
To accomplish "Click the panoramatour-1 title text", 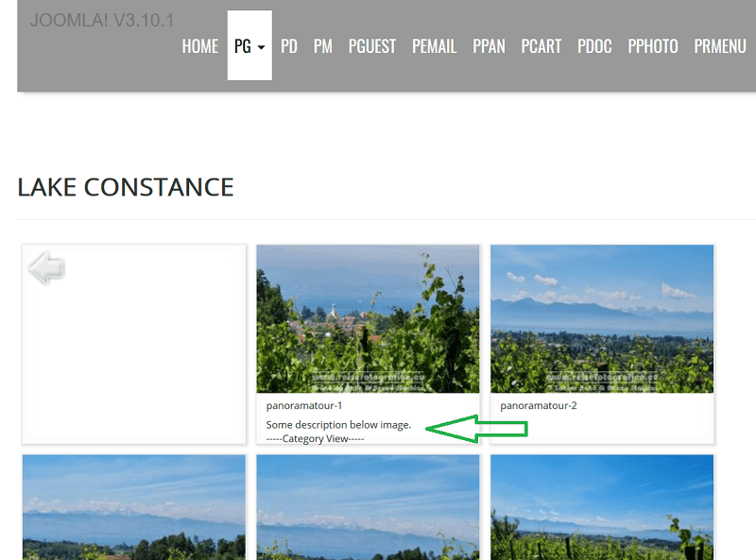I will point(304,406).
